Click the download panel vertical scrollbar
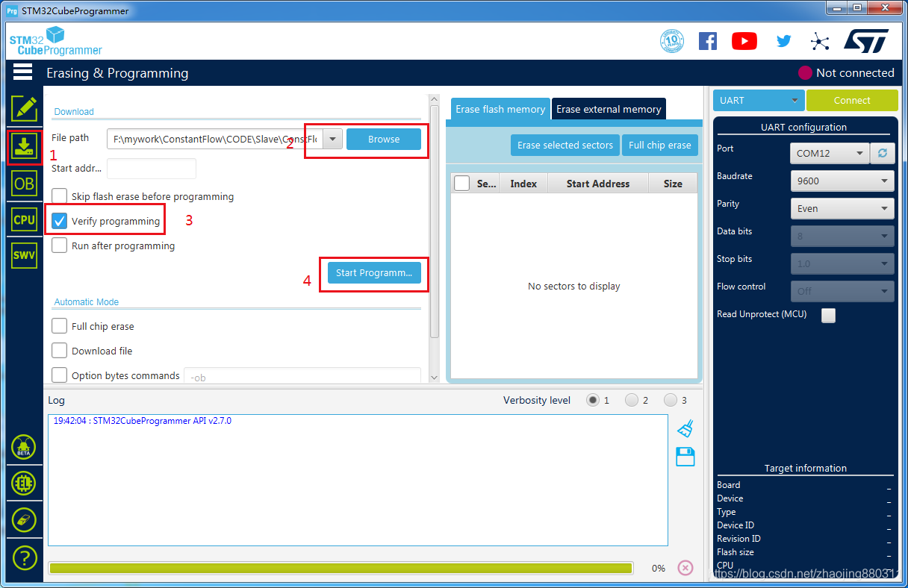Screen dimensions: 908x588 click(x=435, y=221)
